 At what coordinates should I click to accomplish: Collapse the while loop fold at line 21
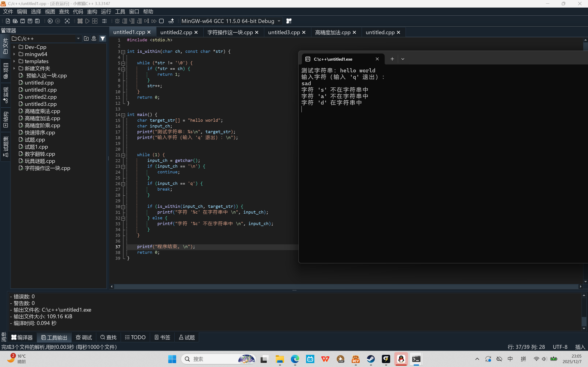pos(123,155)
